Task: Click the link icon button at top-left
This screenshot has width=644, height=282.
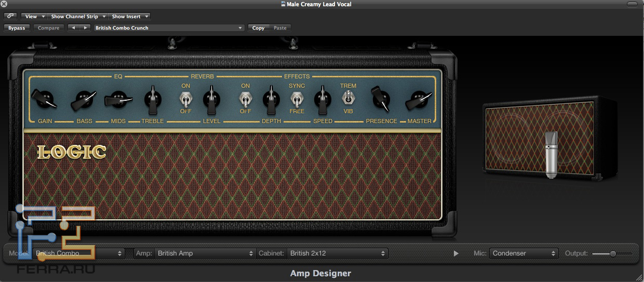Action: click(10, 17)
